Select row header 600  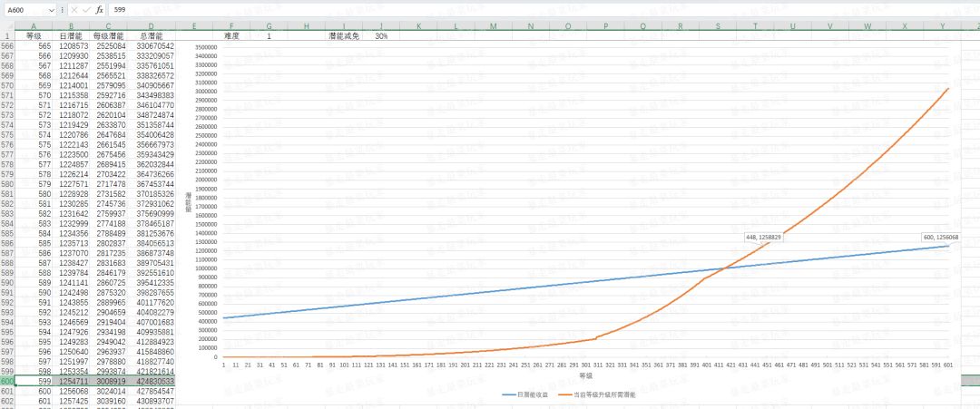click(x=7, y=381)
